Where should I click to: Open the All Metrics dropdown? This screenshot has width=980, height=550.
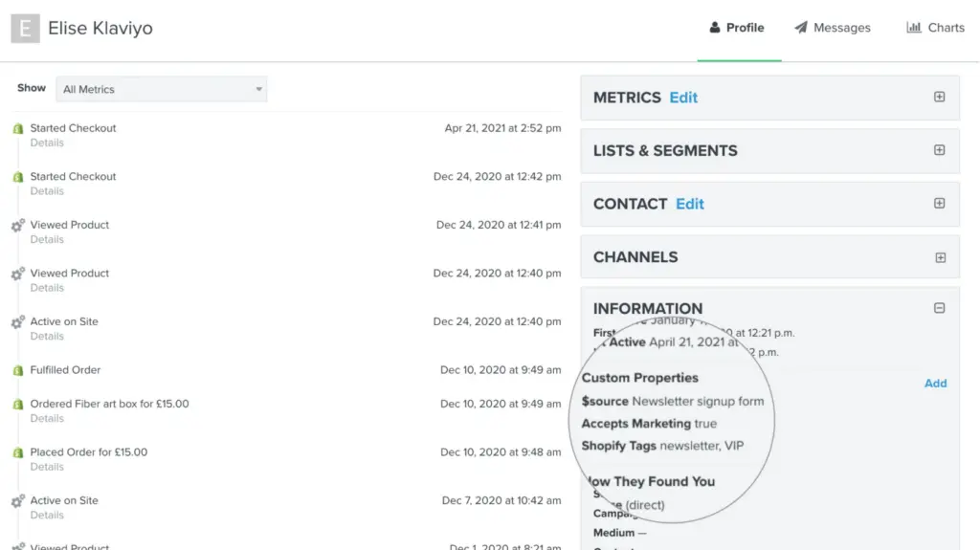[x=161, y=90]
